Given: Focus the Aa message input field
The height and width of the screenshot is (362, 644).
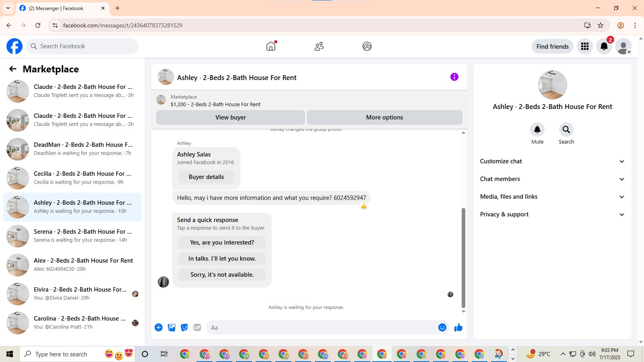Looking at the screenshot, I should (321, 327).
